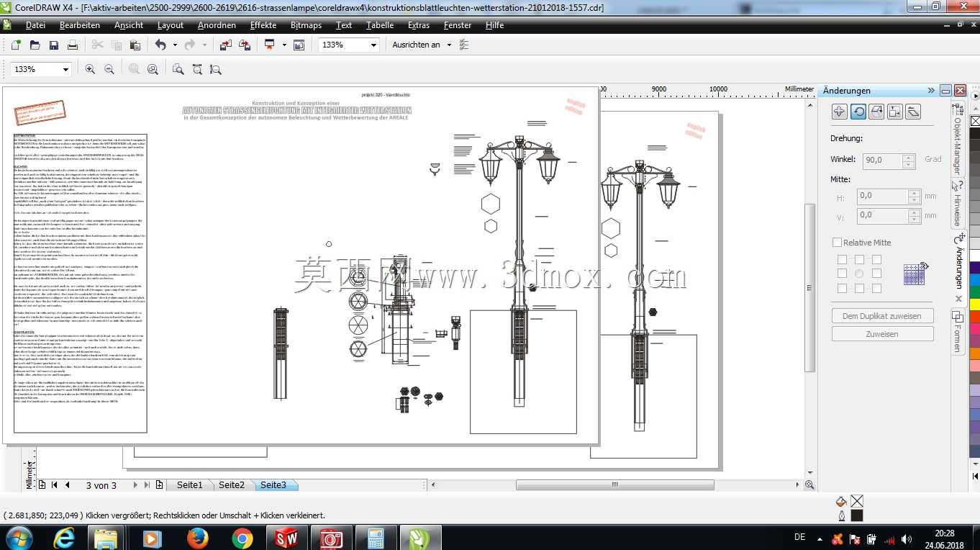The height and width of the screenshot is (550, 980).
Task: Increase the H center value with spinner
Action: pyautogui.click(x=914, y=193)
